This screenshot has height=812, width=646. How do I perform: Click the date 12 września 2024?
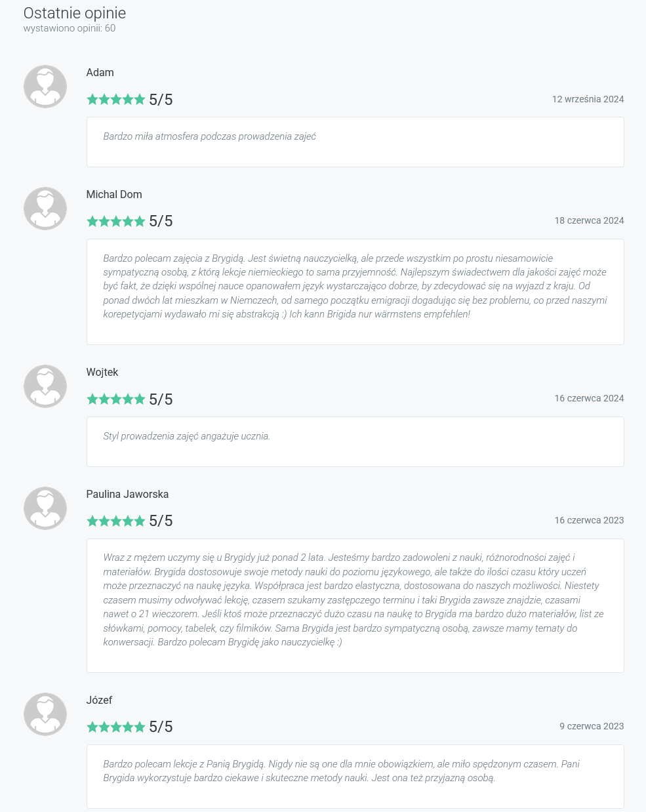click(x=588, y=100)
